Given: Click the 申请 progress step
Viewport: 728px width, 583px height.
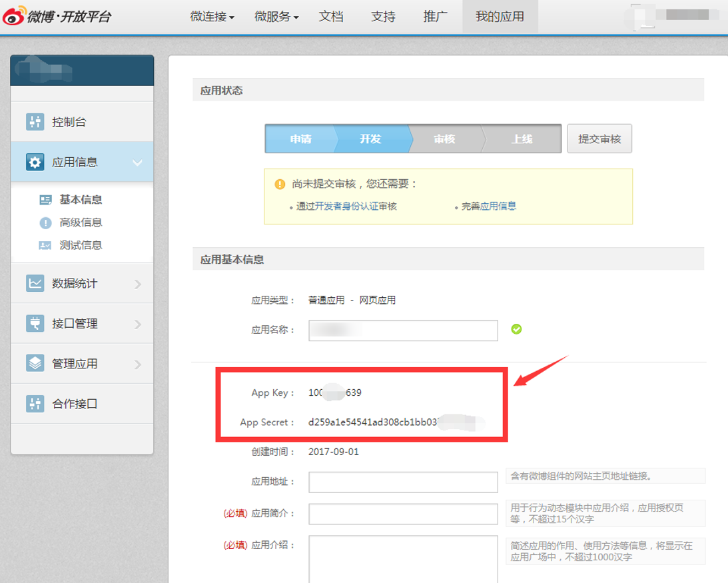Looking at the screenshot, I should [x=300, y=139].
